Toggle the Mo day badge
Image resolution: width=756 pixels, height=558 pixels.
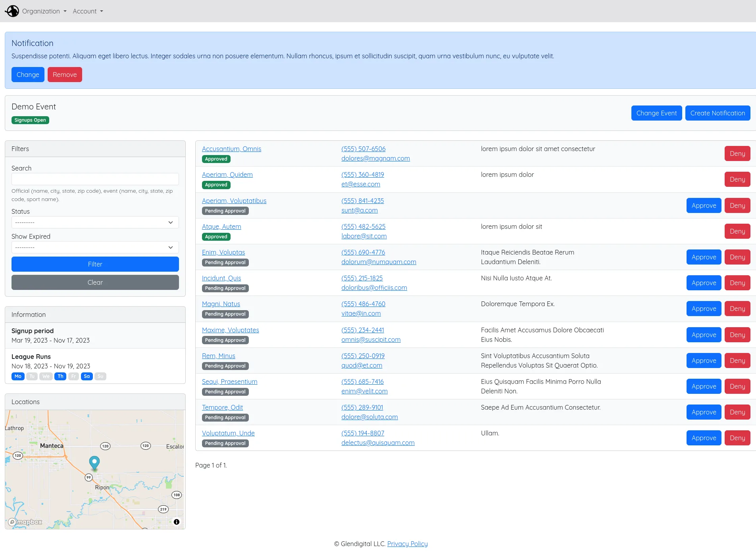pos(18,376)
